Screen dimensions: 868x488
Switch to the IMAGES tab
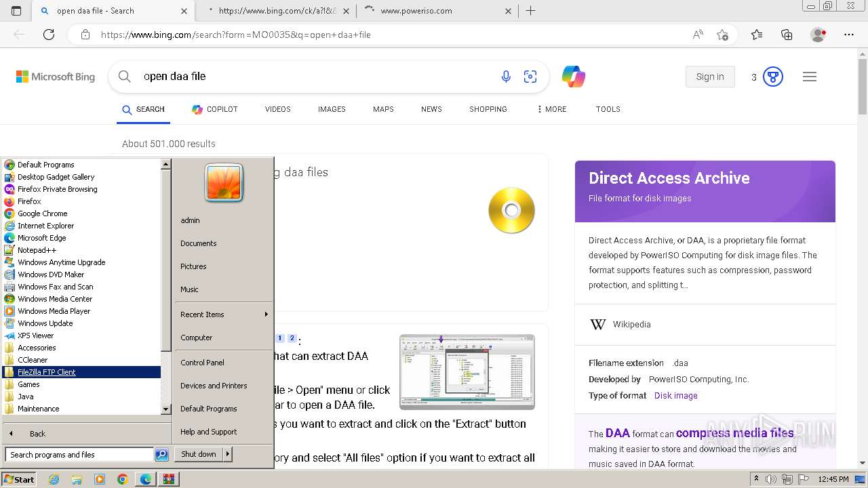click(x=332, y=109)
